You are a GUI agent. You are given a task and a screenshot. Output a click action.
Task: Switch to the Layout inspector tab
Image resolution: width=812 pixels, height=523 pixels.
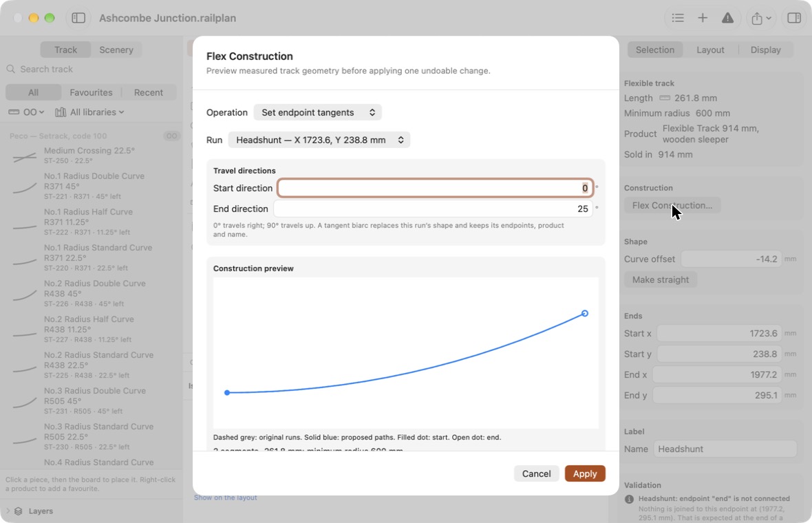[x=710, y=50]
